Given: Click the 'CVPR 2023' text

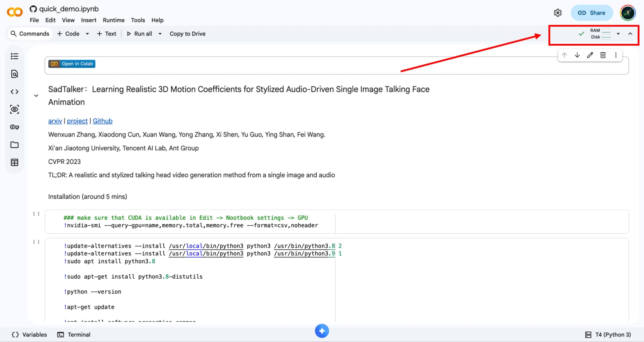Looking at the screenshot, I should 64,162.
